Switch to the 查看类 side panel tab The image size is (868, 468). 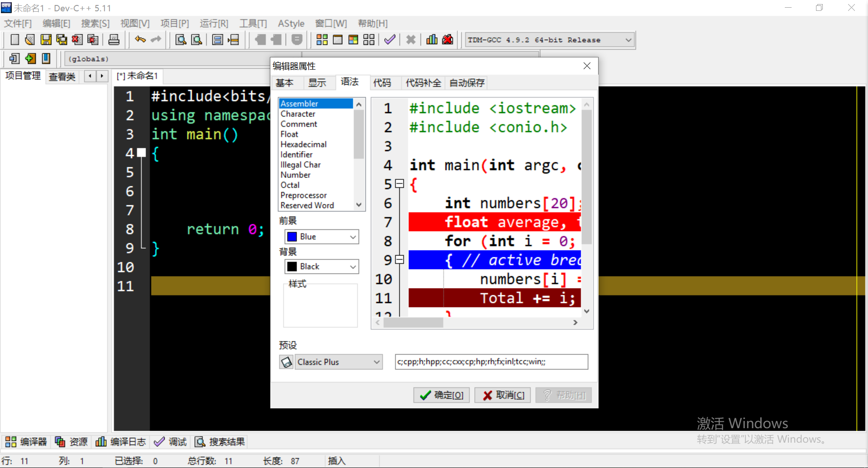pyautogui.click(x=62, y=76)
